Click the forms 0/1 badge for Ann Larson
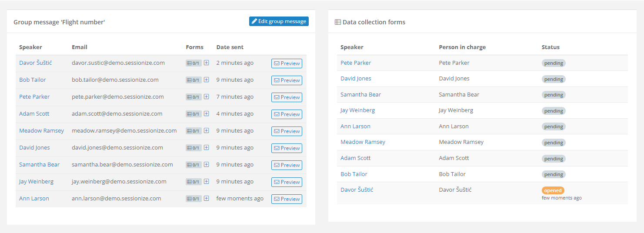 pos(194,199)
